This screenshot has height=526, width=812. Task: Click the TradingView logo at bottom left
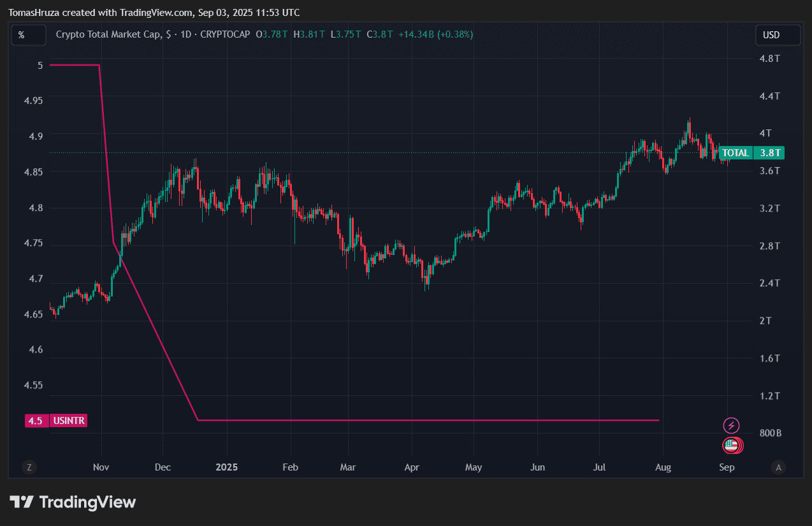coord(72,502)
